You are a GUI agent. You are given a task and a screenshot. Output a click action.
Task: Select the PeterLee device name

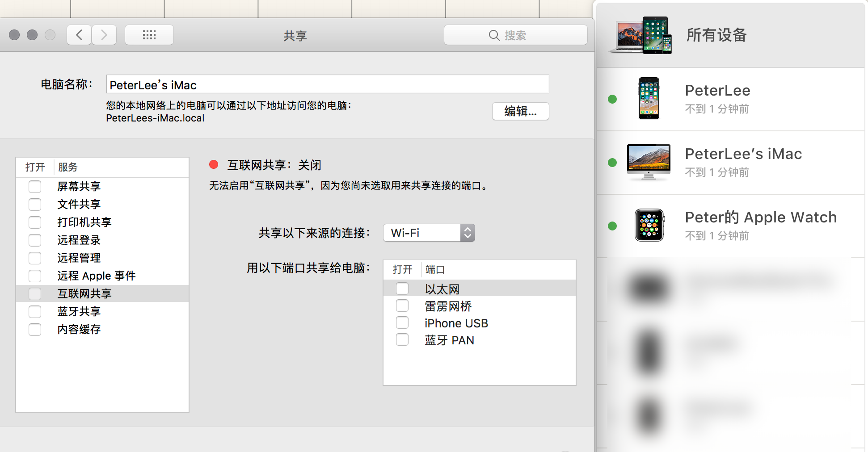click(717, 90)
